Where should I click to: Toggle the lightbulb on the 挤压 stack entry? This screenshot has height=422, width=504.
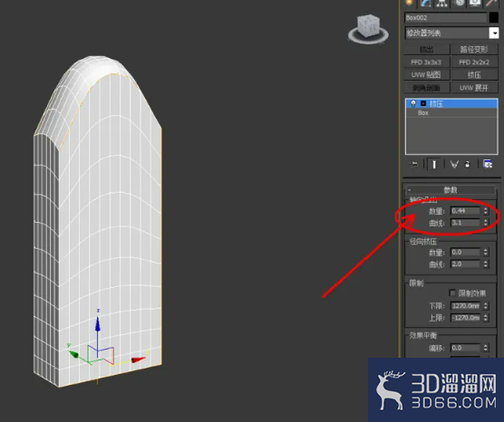413,103
